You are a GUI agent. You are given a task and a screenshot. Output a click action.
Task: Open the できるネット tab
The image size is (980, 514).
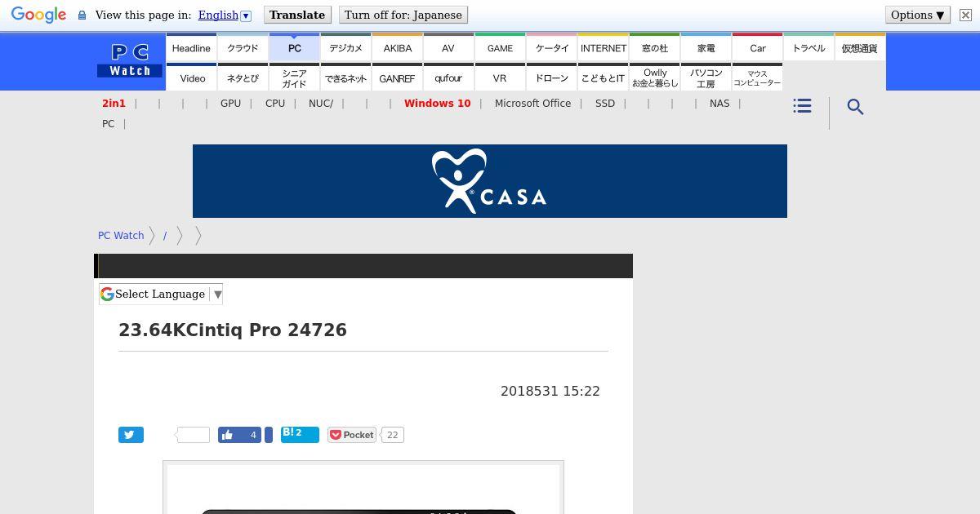pyautogui.click(x=345, y=78)
